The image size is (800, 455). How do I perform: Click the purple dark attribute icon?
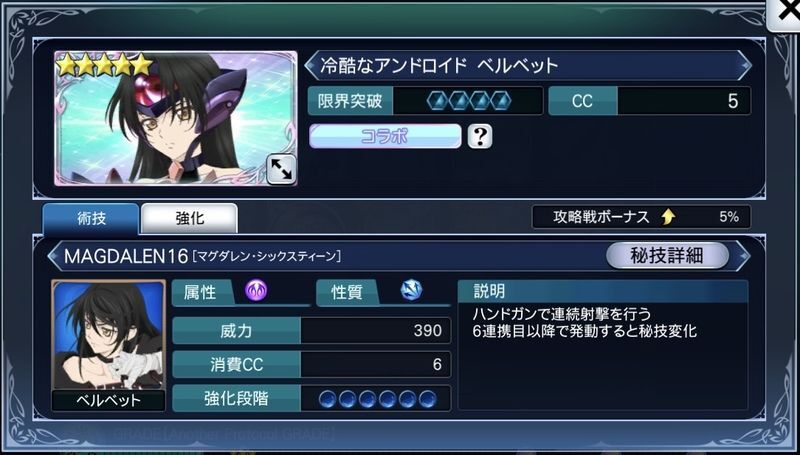tap(256, 290)
